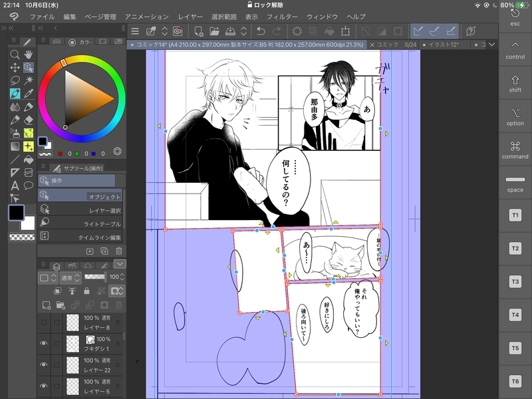532x399 pixels.
Task: Open the blending mode 通常 dropdown
Action: [70, 278]
